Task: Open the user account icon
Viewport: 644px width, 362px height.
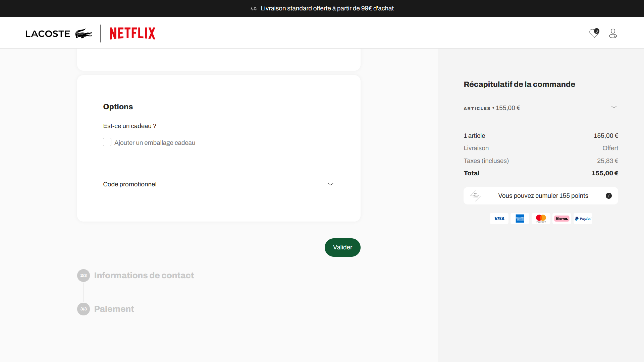Action: pyautogui.click(x=613, y=33)
